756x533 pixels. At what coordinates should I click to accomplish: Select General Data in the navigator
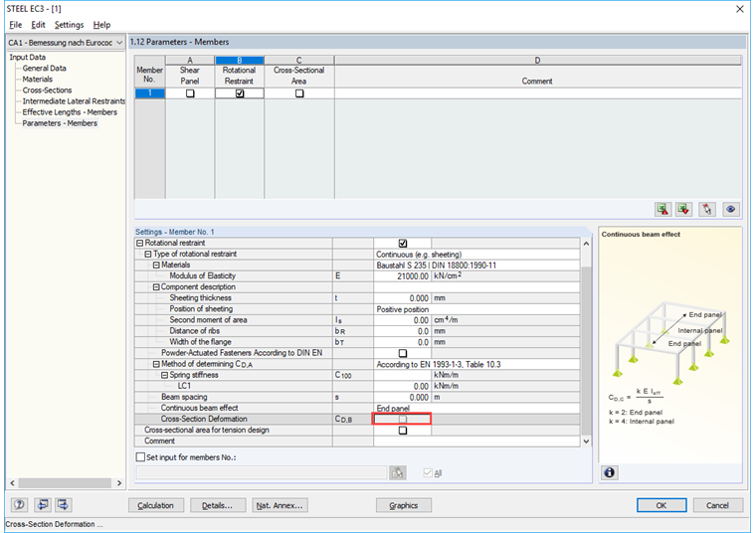click(x=45, y=68)
